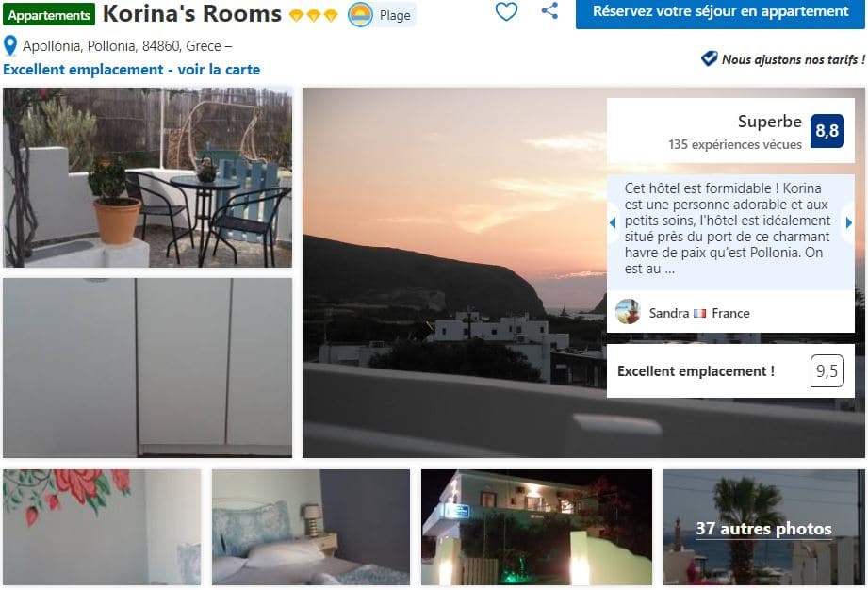Open the terrace table photo
The height and width of the screenshot is (590, 868).
[x=147, y=177]
